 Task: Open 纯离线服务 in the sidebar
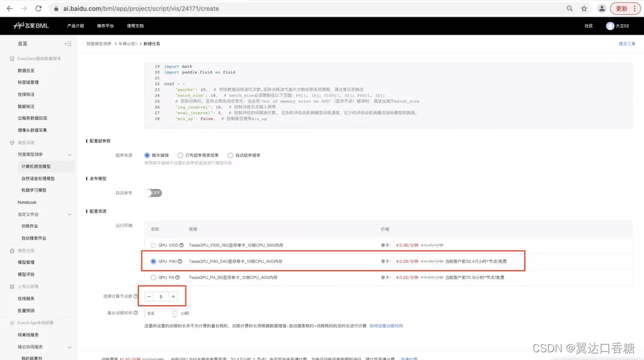28,335
